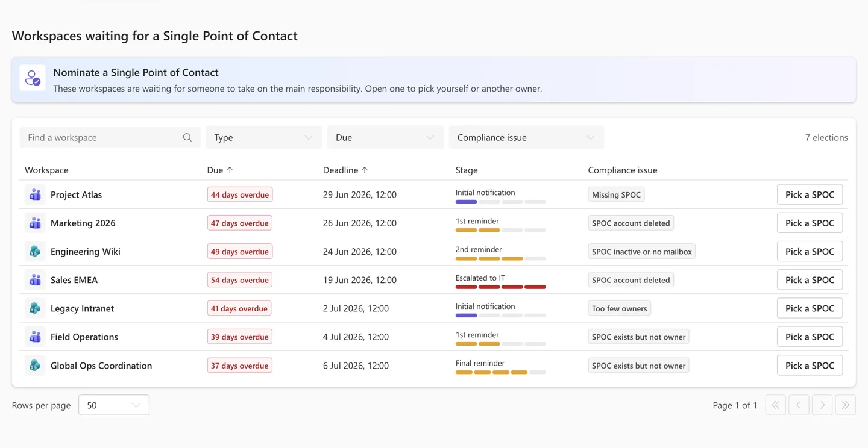
Task: Click the Compliance issue column header
Action: 623,170
